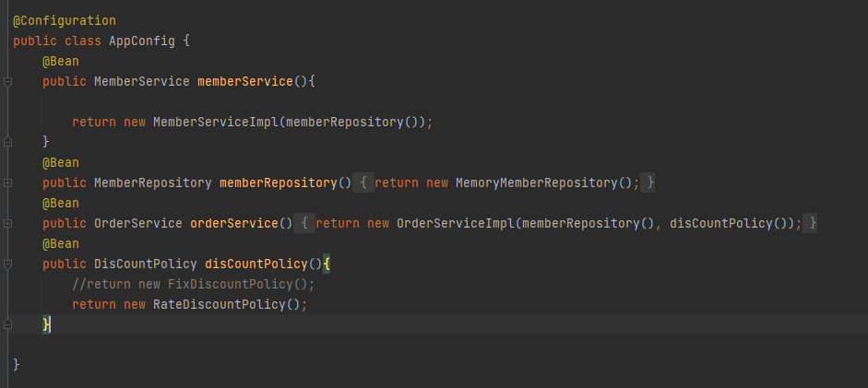Click the OrderService return type
The width and height of the screenshot is (868, 388).
point(137,224)
